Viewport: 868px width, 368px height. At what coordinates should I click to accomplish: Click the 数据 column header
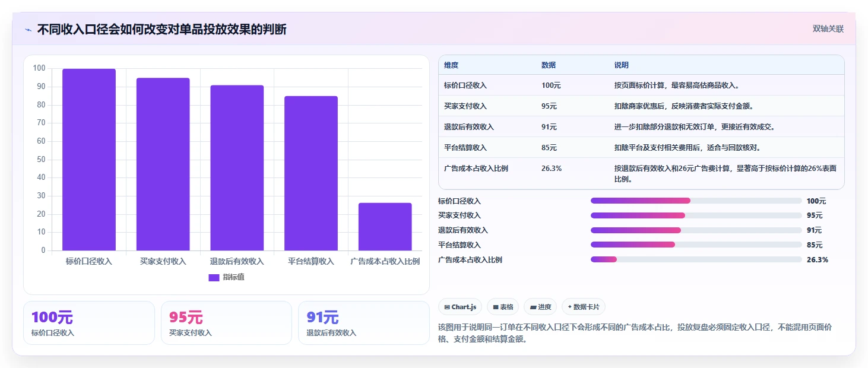[549, 65]
